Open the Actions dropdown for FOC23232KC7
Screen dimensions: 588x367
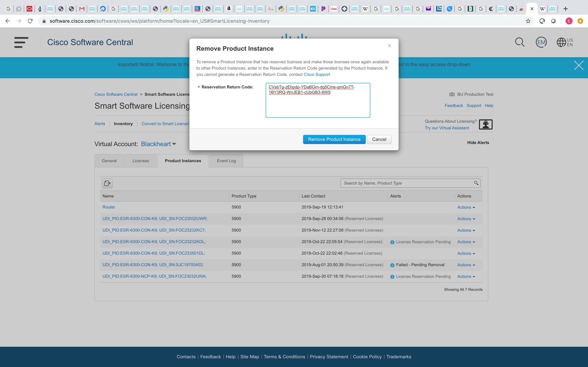click(x=466, y=230)
